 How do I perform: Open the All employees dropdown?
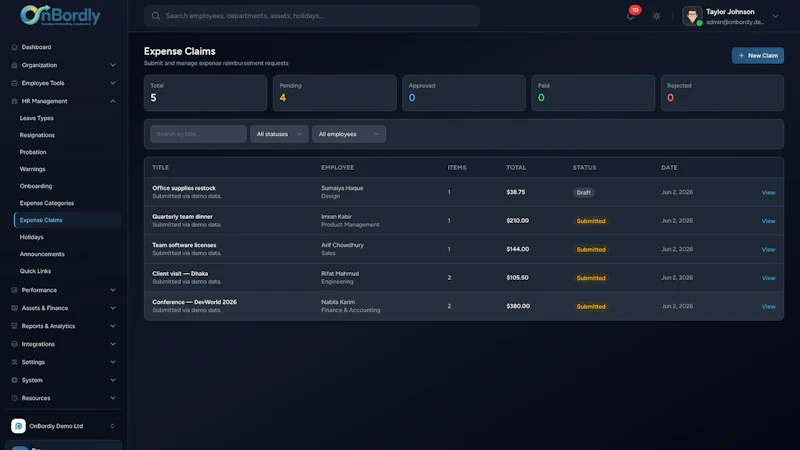click(349, 134)
